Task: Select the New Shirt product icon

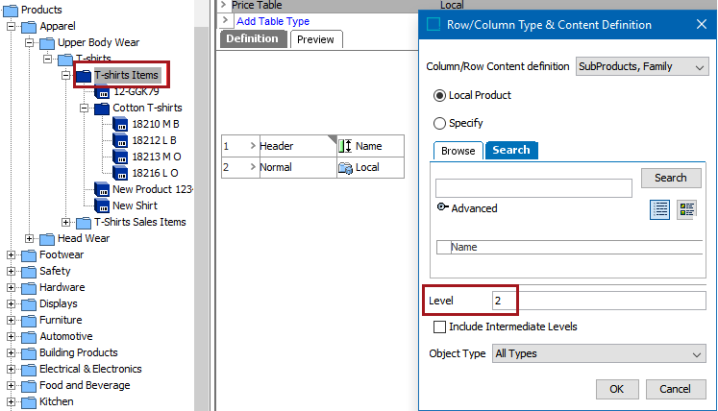Action: (x=102, y=206)
